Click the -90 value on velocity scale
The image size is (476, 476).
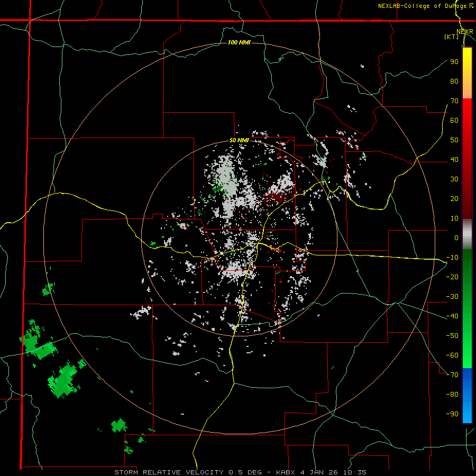pos(452,414)
